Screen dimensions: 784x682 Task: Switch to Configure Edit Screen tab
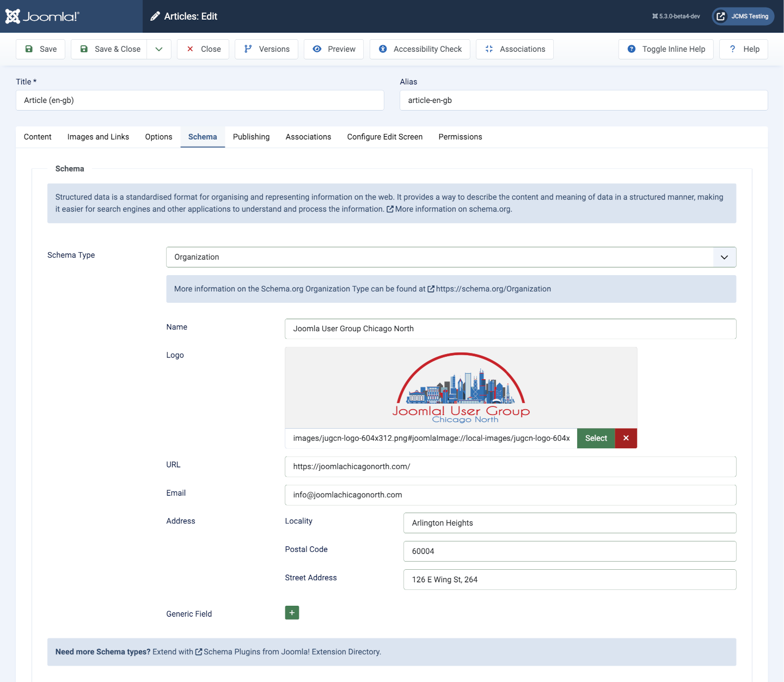coord(385,137)
